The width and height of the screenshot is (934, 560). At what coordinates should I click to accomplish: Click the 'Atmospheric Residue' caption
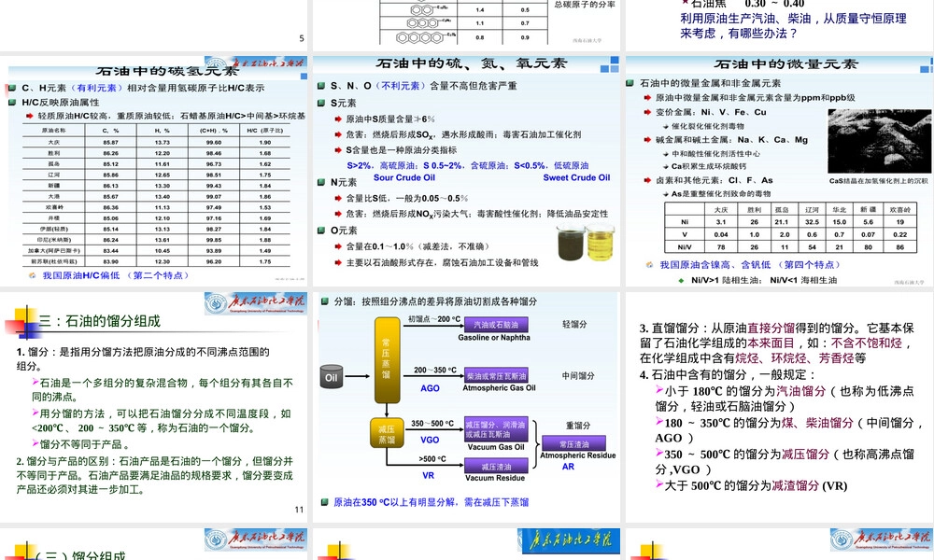click(578, 455)
